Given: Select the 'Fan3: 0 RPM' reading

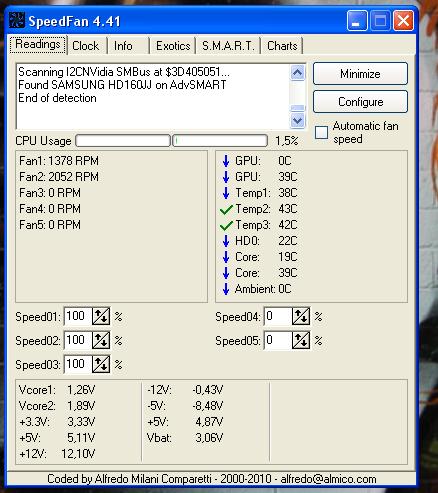Looking at the screenshot, I should coord(50,193).
